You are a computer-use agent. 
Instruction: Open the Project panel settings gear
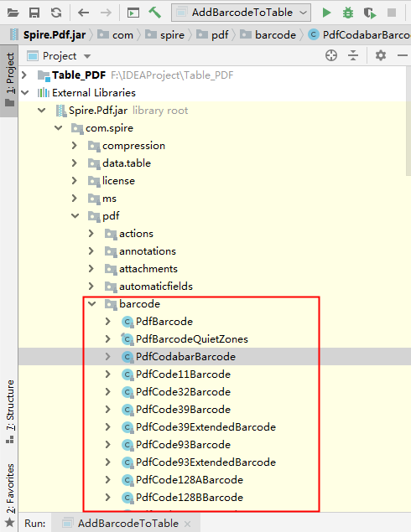381,55
